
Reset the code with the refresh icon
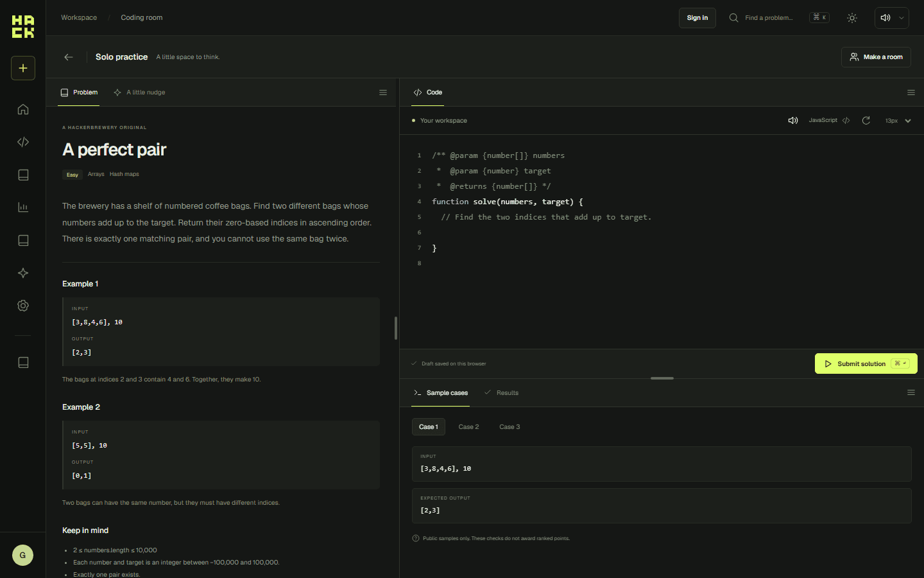pos(866,121)
